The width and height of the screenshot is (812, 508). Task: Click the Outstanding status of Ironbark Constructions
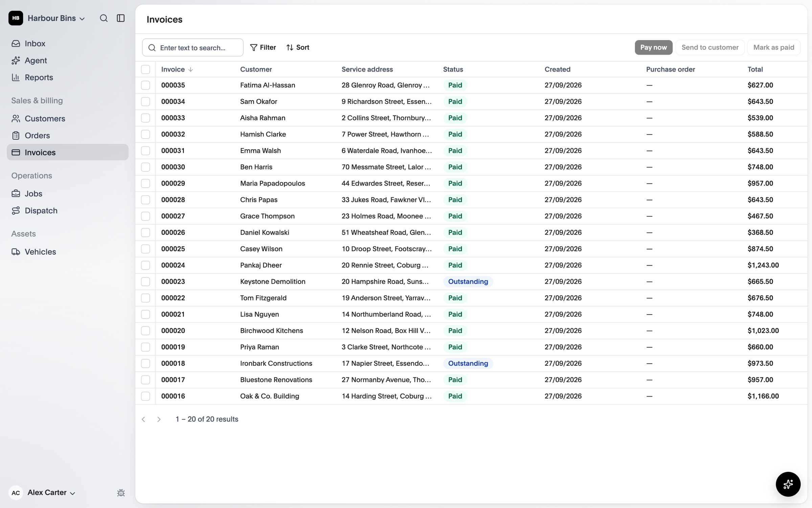[468, 363]
